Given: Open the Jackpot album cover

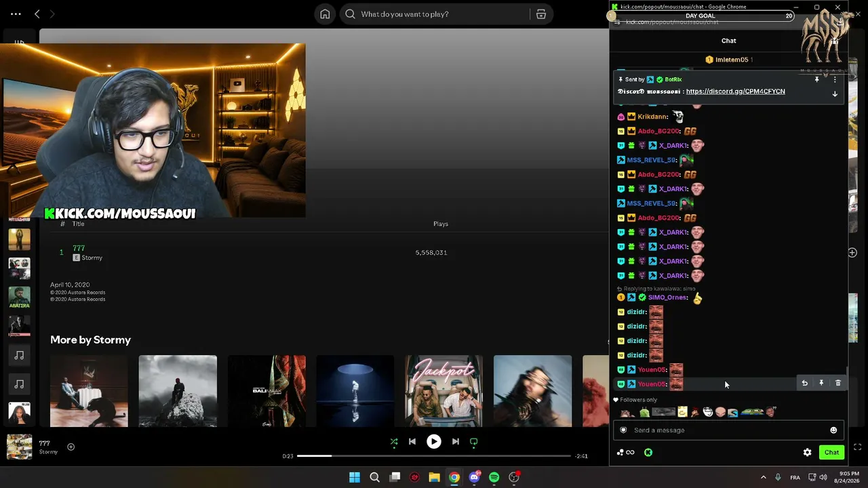Looking at the screenshot, I should 444,391.
